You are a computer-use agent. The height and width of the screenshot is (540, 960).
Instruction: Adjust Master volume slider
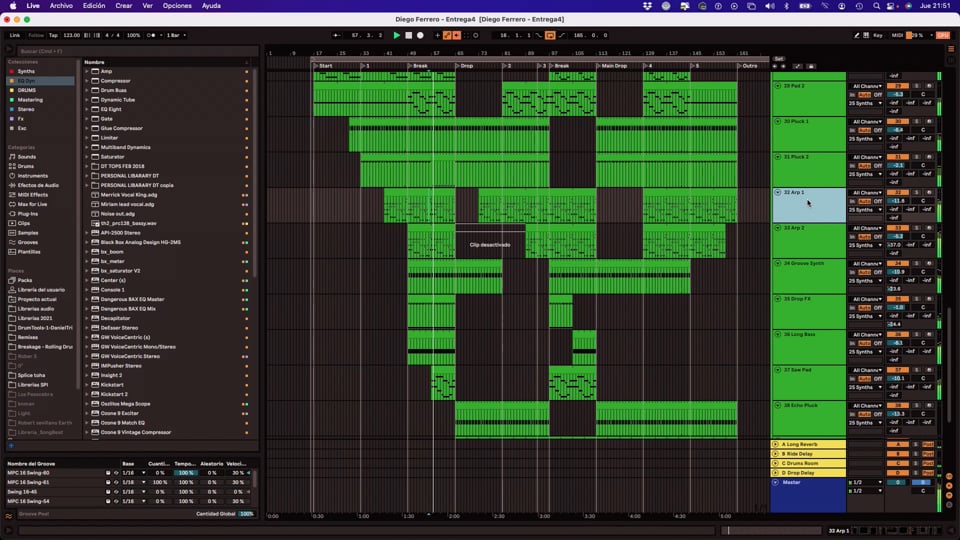(898, 482)
